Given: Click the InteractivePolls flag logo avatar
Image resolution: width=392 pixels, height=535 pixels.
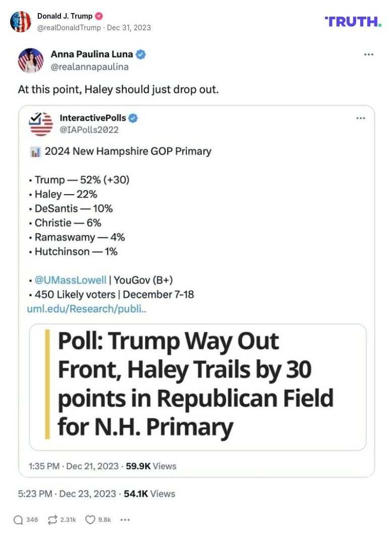Looking at the screenshot, I should click(x=41, y=124).
